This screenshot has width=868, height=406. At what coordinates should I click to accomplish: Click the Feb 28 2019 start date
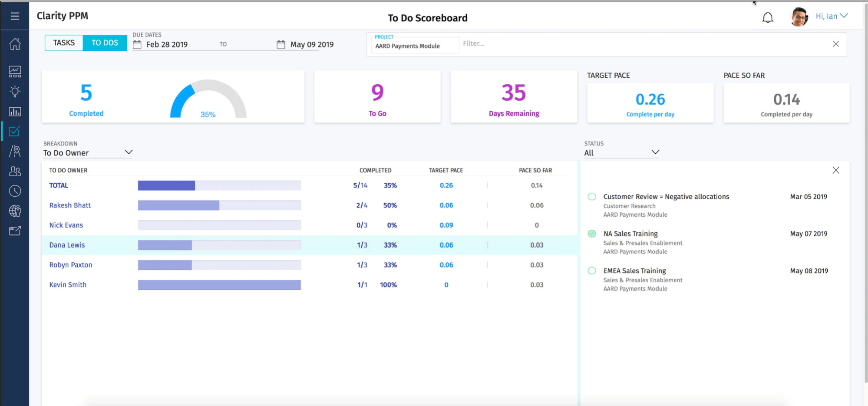167,44
